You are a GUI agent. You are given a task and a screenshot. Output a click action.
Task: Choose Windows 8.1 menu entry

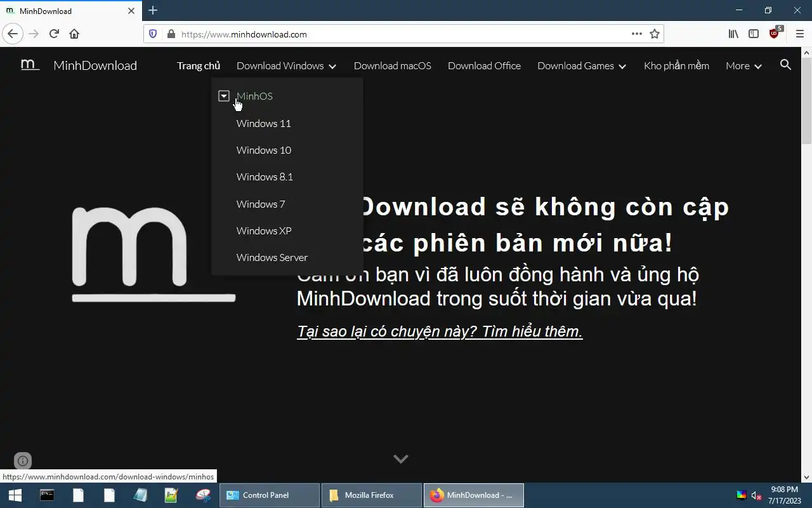265,177
